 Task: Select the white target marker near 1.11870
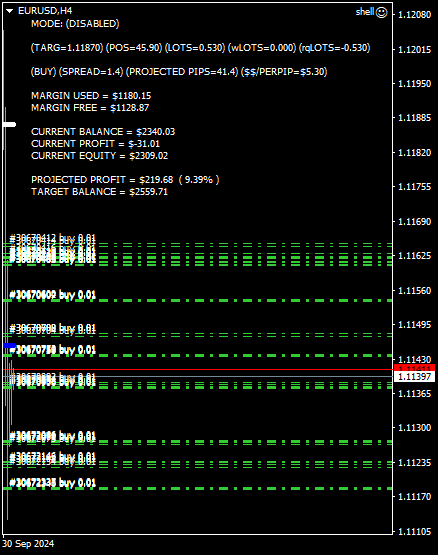tap(10, 124)
